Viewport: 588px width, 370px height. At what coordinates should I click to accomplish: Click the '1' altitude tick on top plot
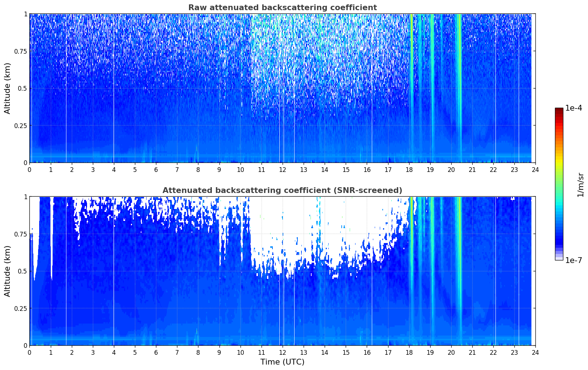(25, 14)
